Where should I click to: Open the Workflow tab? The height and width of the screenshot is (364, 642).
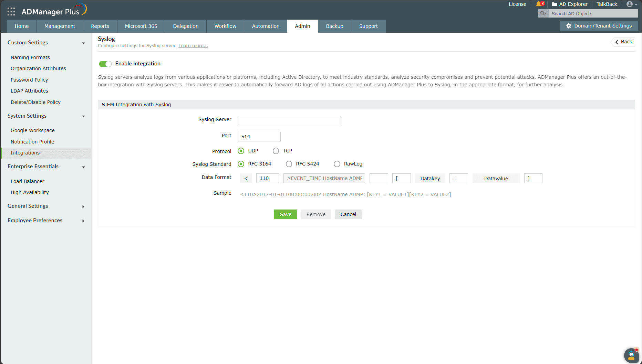tap(225, 26)
